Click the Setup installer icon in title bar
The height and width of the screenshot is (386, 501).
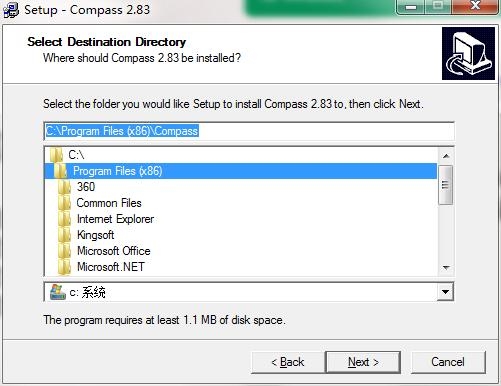(10, 9)
